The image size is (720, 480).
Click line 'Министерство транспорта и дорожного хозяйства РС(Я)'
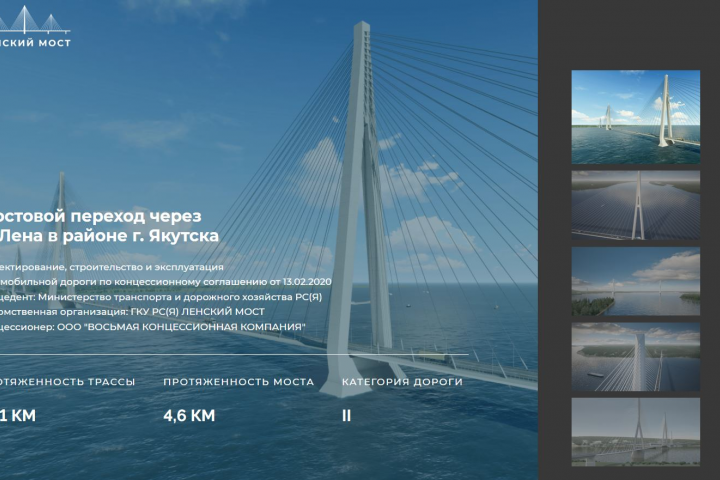click(161, 297)
